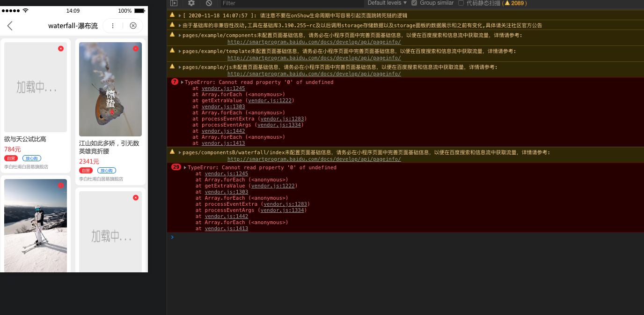Open the skier snow photo

36,225
